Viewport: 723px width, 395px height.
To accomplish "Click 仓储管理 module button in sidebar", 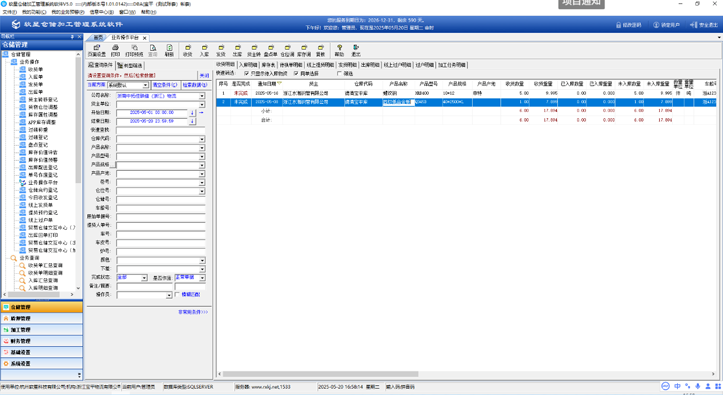I will point(41,307).
